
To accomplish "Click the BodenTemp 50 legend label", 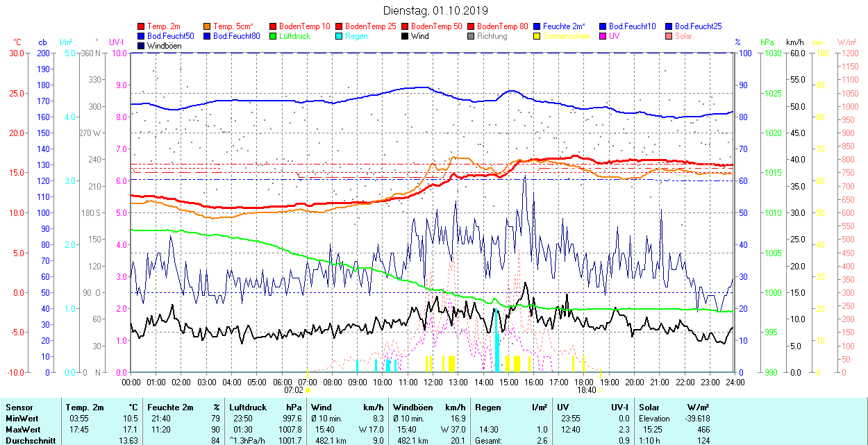I will 436,26.
